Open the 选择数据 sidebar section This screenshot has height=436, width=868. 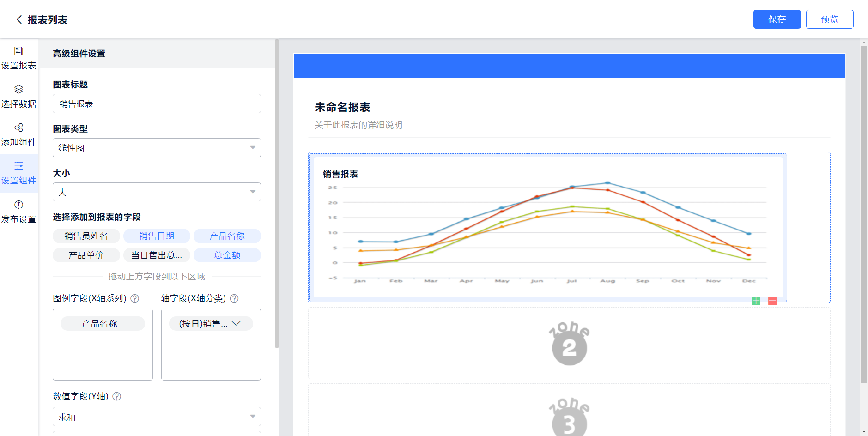click(18, 96)
